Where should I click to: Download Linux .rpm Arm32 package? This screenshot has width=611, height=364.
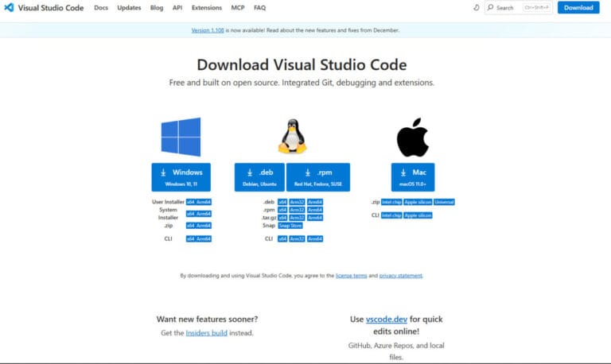point(297,210)
